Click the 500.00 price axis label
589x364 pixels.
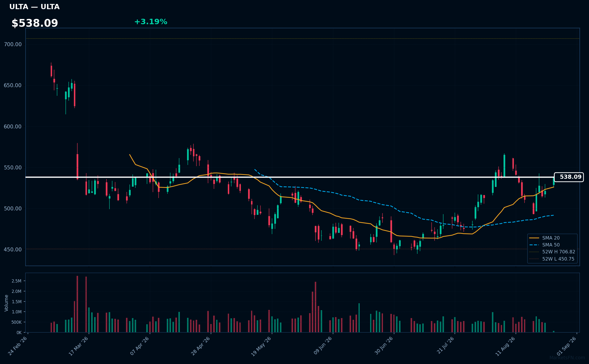coord(13,209)
